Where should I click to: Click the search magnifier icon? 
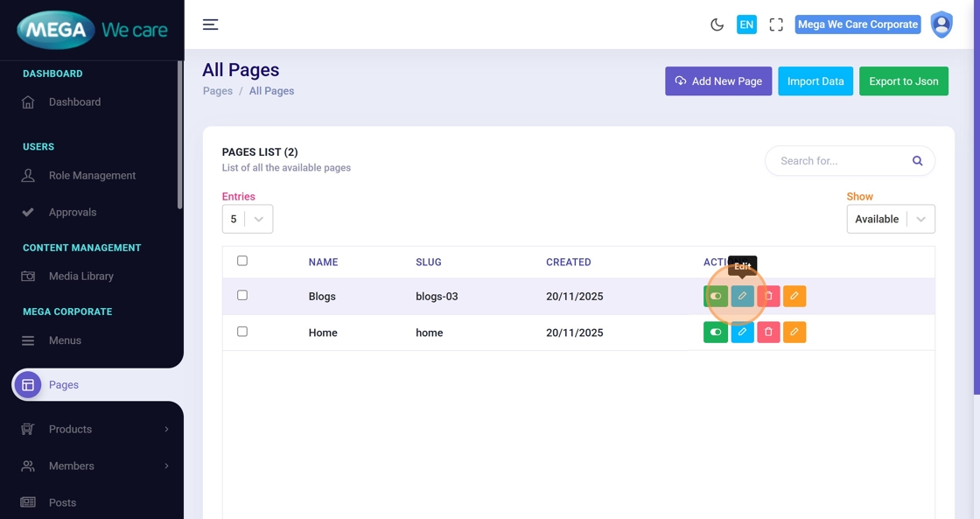(x=917, y=161)
